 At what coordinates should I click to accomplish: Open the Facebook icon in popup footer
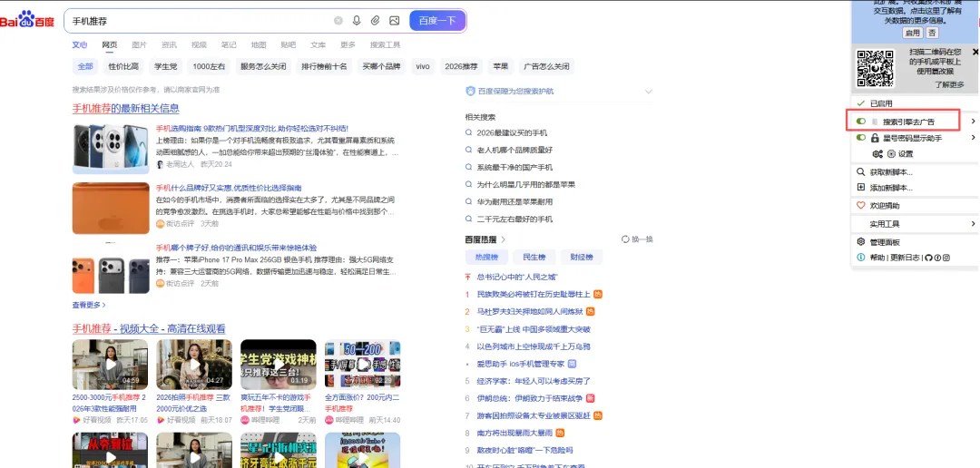937,258
